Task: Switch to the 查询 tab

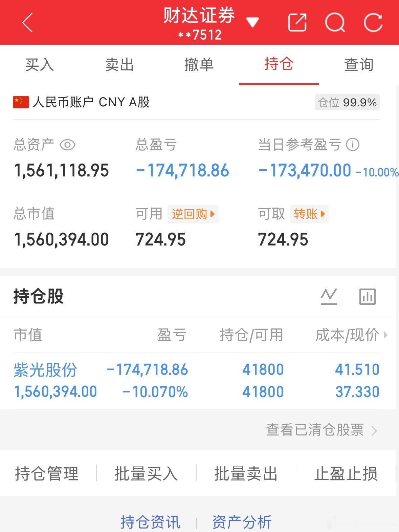Action: (359, 64)
